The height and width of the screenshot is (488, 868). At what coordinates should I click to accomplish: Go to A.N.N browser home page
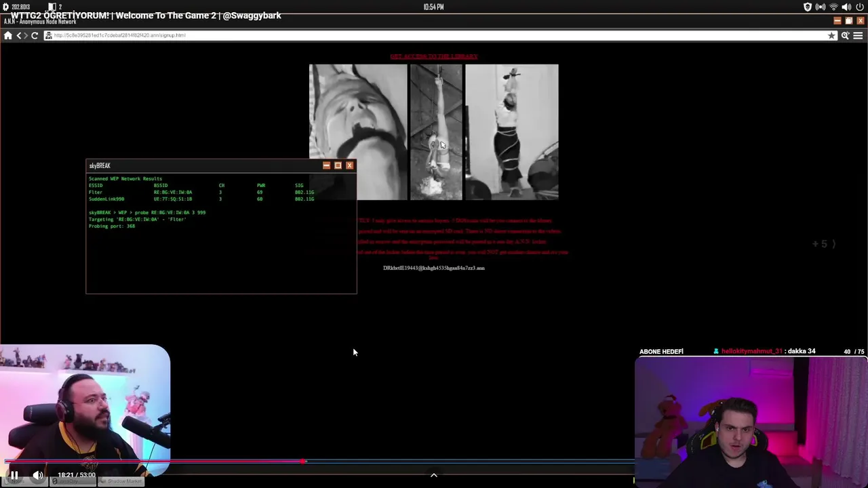coord(8,35)
